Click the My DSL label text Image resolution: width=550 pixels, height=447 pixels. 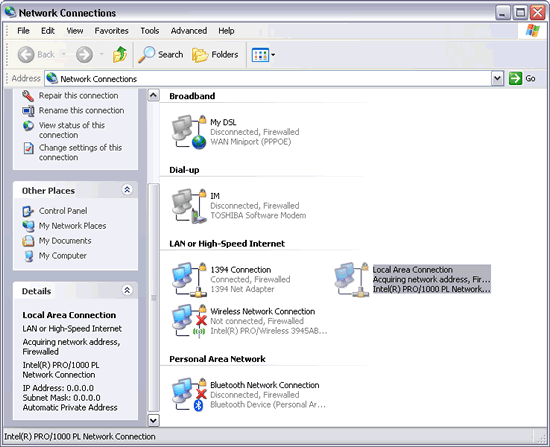223,122
